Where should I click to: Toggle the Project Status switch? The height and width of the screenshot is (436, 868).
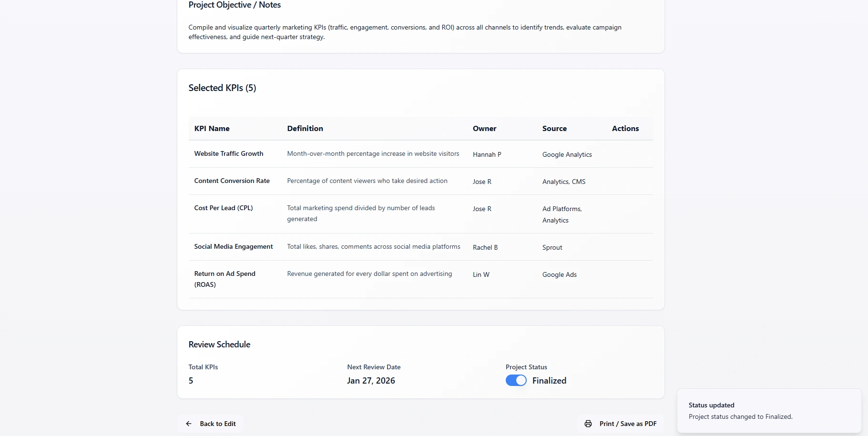pos(516,380)
